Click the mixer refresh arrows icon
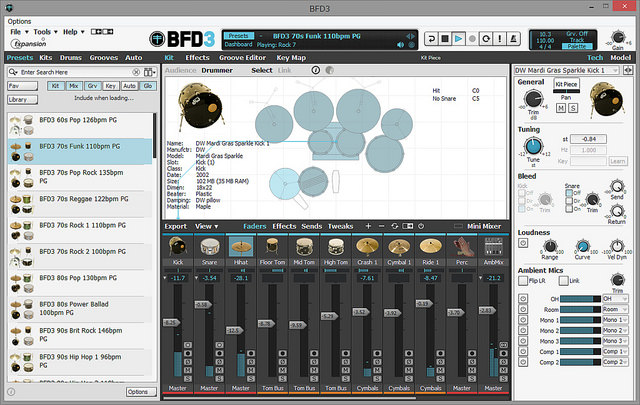The width and height of the screenshot is (640, 405). click(x=395, y=226)
